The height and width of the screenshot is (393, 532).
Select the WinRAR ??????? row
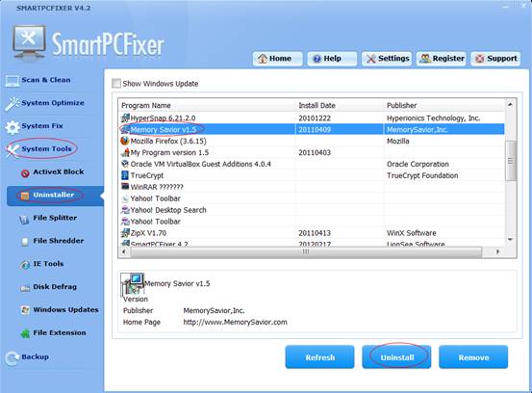tap(312, 187)
